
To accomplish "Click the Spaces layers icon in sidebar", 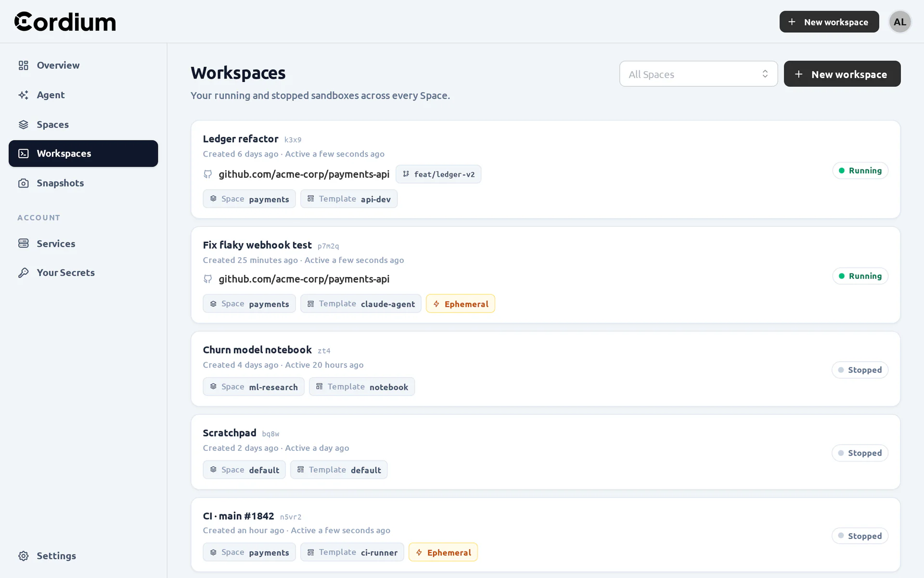I will click(23, 124).
